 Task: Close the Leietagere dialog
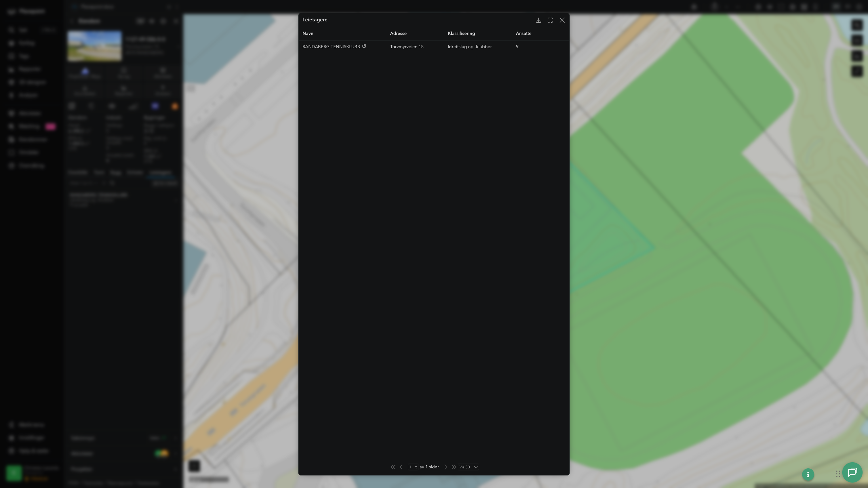pyautogui.click(x=562, y=20)
